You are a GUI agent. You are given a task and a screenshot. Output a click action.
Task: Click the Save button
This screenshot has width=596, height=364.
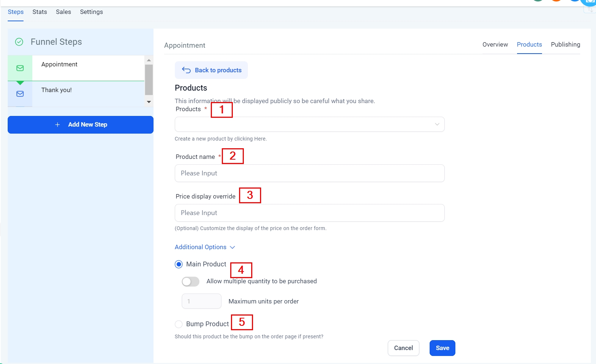coord(442,348)
